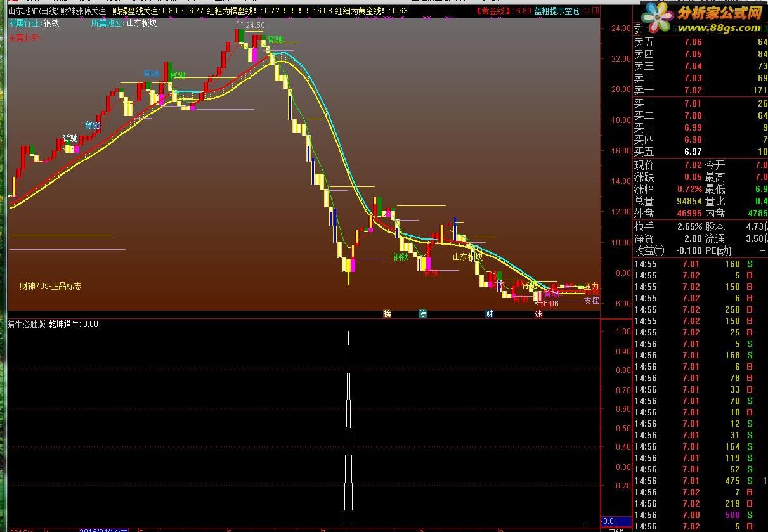Screen dimensions: 768x532
Task: Click the 榜 marker below the chart
Action: pos(387,314)
